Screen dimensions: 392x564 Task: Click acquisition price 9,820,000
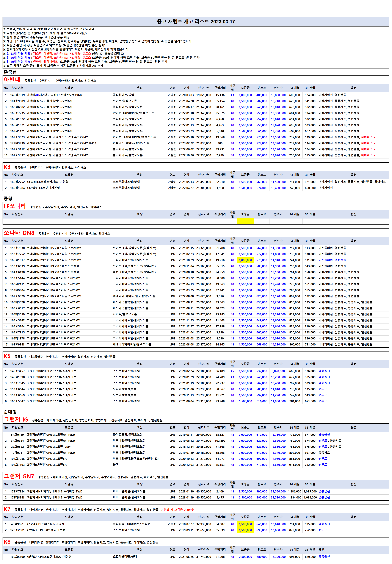click(278, 371)
